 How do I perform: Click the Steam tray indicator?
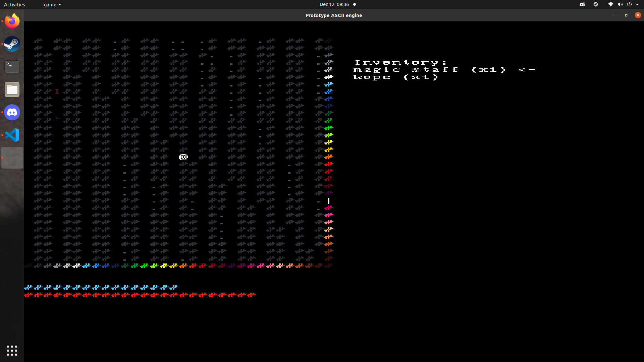(596, 4)
